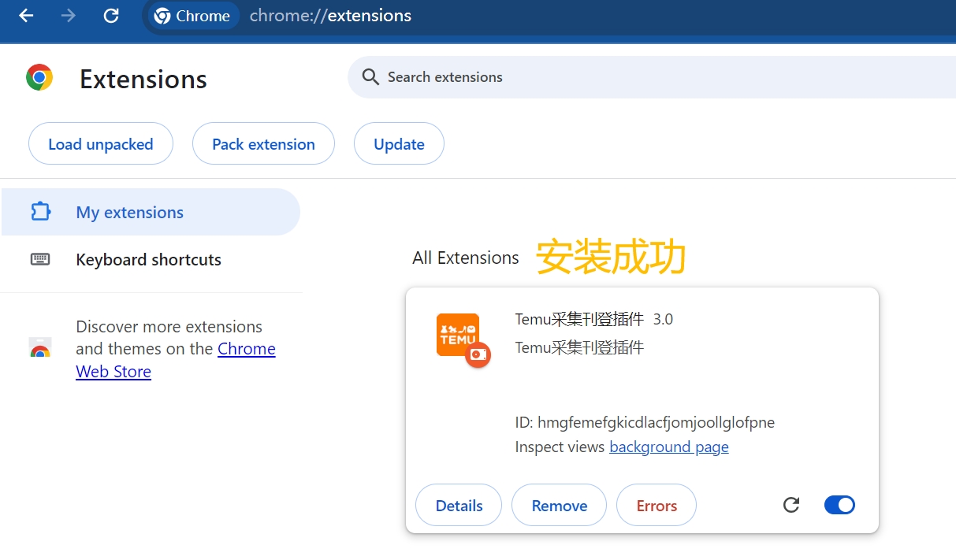The height and width of the screenshot is (560, 956).
Task: Reload the Temu extension with circular arrow
Action: 791,505
